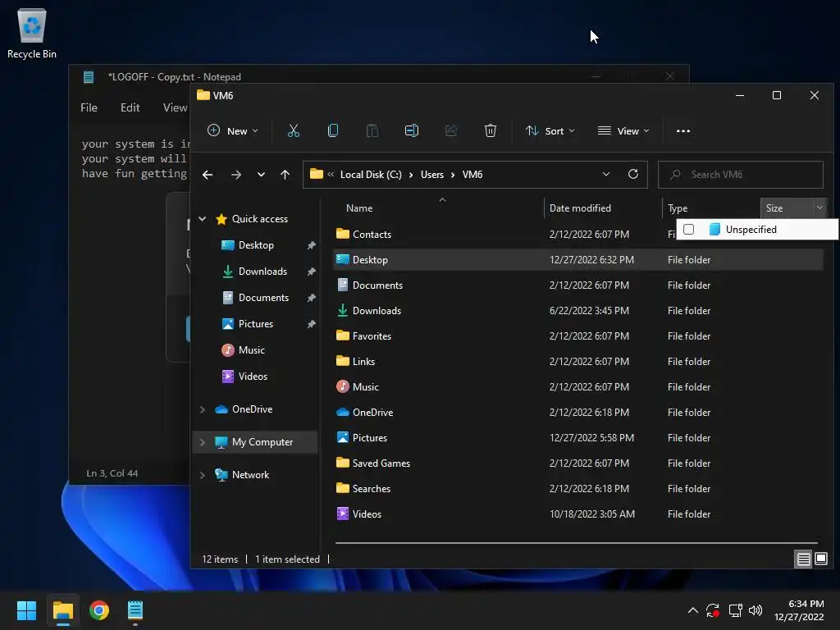Go up one folder level arrow
The height and width of the screenshot is (630, 840).
coord(285,175)
